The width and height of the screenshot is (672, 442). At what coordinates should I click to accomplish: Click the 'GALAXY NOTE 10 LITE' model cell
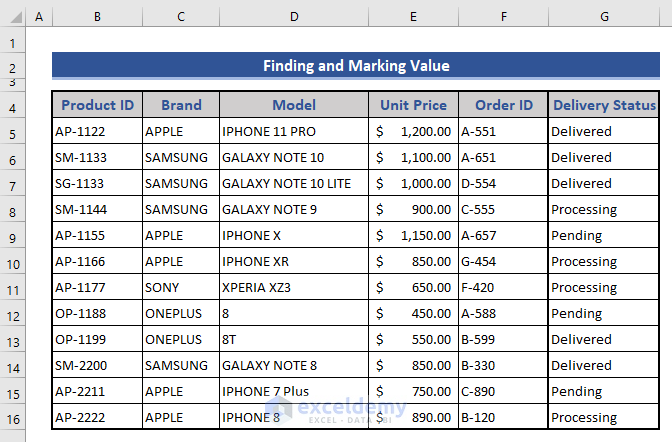294,183
